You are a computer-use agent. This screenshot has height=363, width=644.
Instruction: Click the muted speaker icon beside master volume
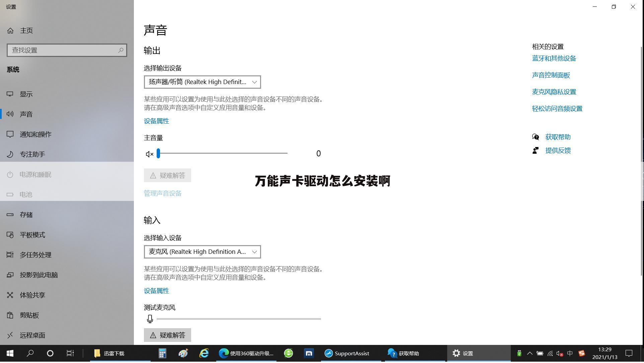[x=149, y=154]
